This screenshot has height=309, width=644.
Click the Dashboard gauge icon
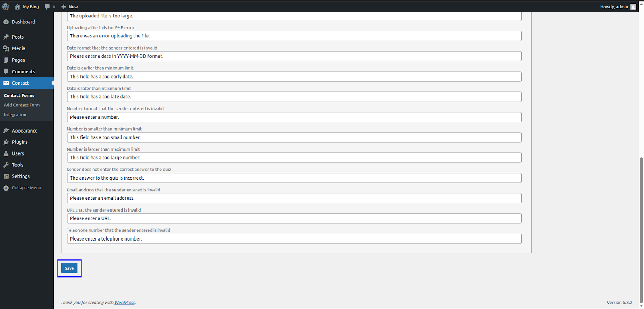coord(6,22)
